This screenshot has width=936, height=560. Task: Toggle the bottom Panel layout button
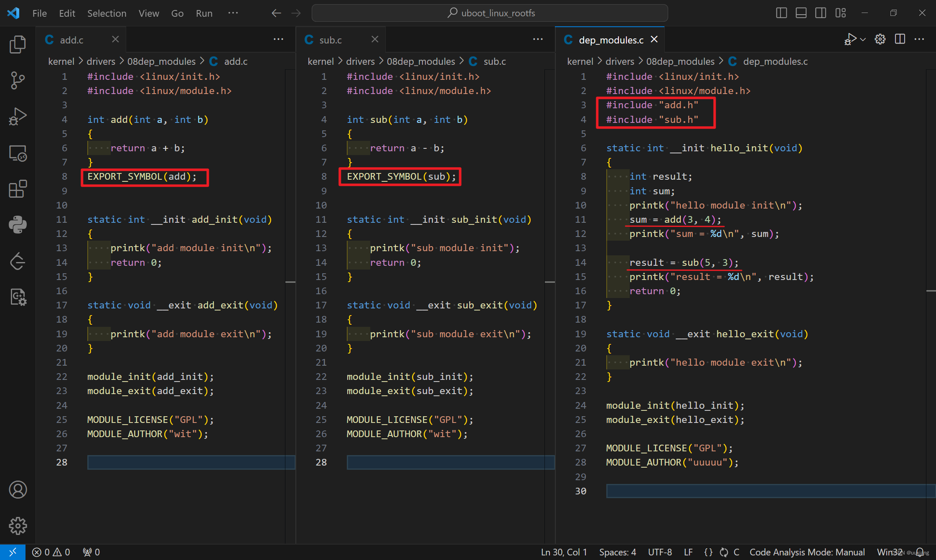tap(801, 13)
